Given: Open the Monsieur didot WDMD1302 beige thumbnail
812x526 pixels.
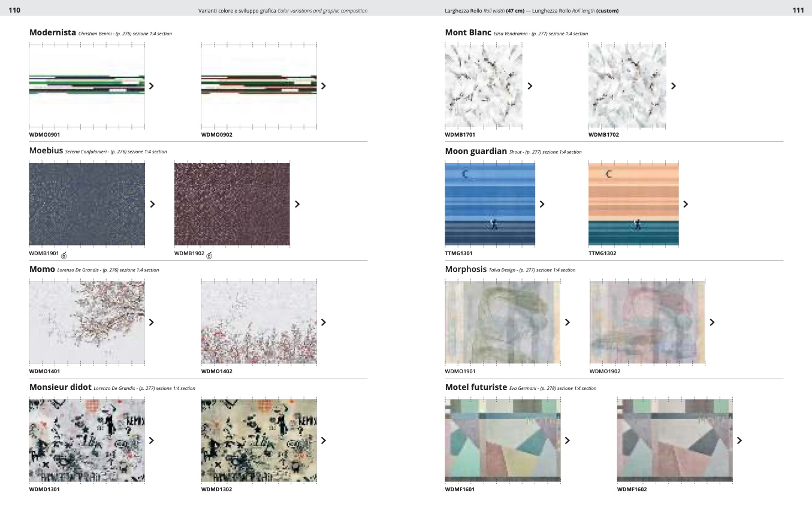Looking at the screenshot, I should point(259,440).
